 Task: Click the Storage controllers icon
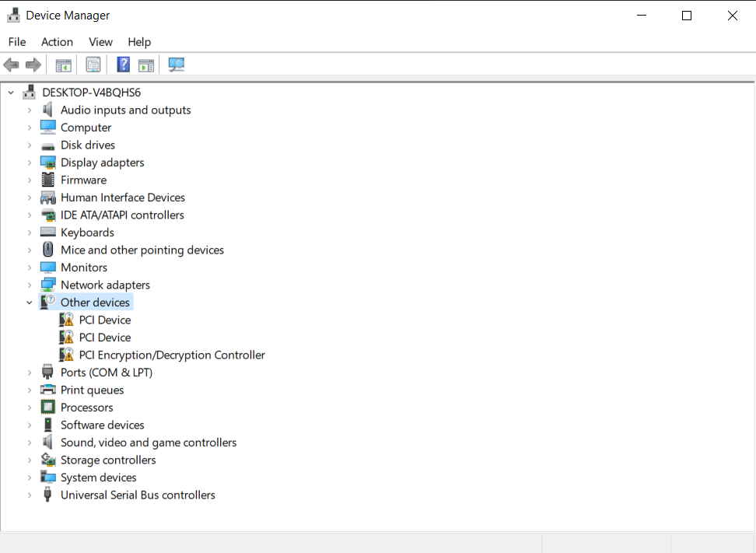point(47,460)
